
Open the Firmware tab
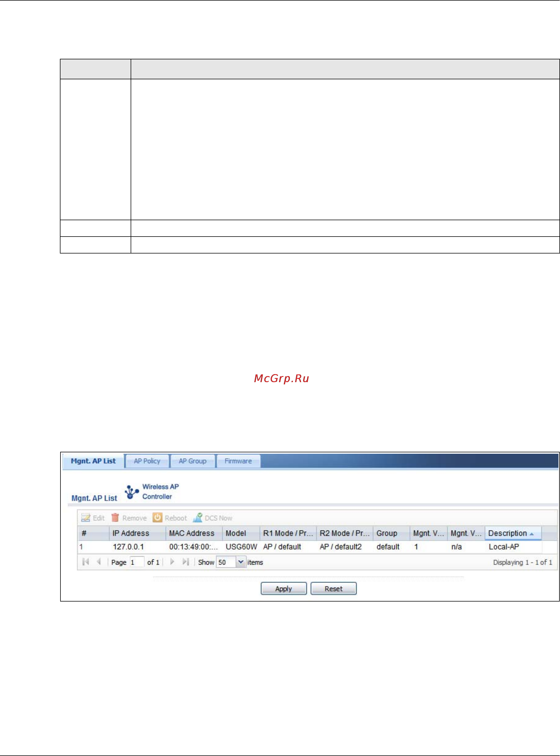coord(238,461)
